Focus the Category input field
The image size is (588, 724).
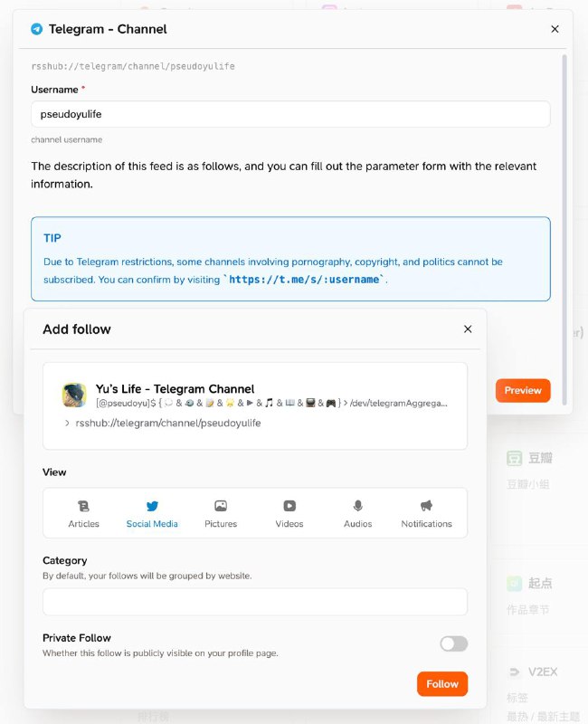pos(255,602)
